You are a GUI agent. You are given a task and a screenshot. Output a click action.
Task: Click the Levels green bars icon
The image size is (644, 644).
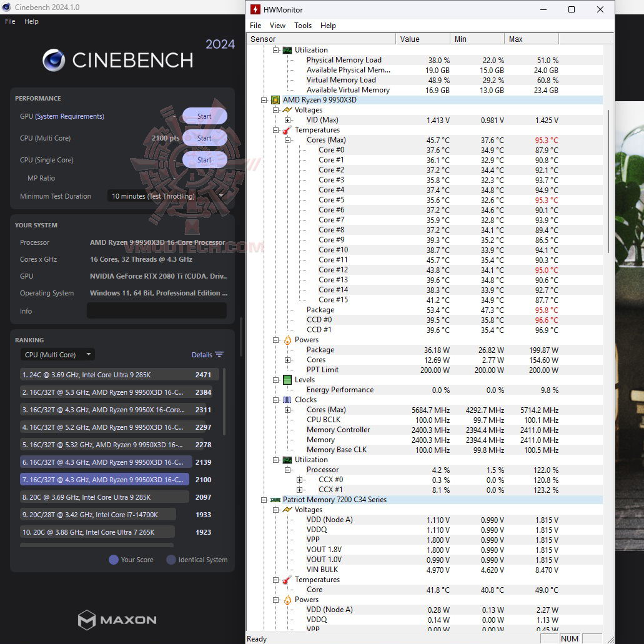point(287,380)
